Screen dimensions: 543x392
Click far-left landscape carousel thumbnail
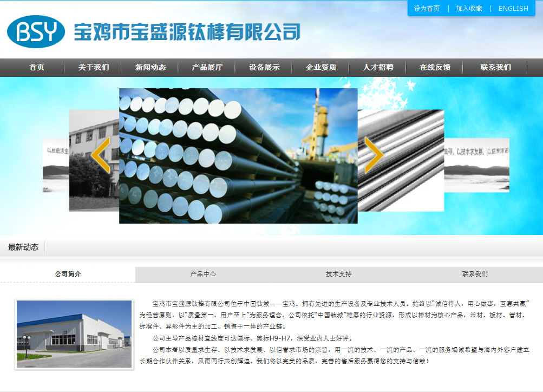coord(56,165)
